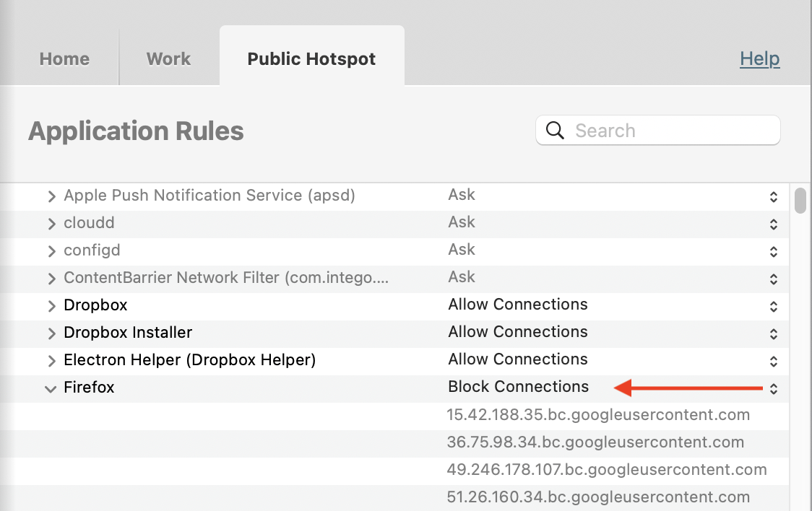
Task: Open rule dropdown for ContentBarrier Network Filter
Action: point(773,279)
